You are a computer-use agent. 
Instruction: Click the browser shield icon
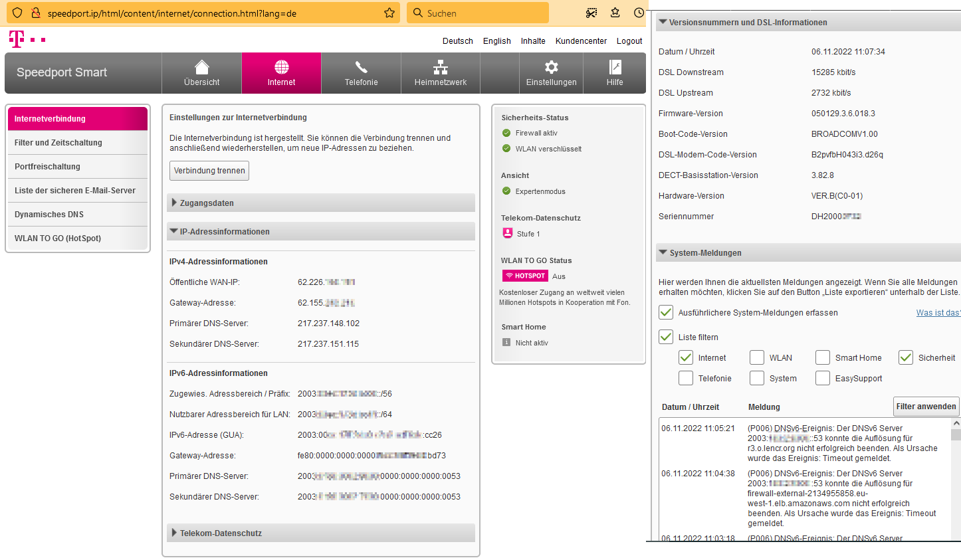[17, 13]
